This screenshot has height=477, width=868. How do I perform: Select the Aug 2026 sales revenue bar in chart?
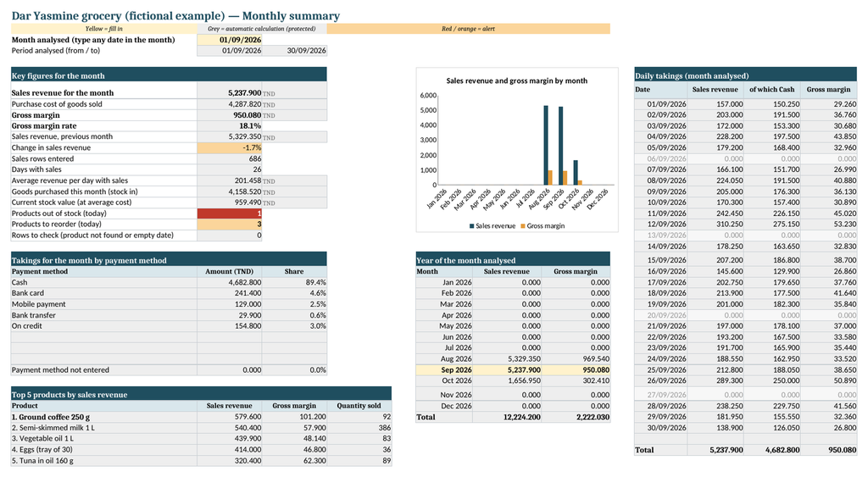click(x=546, y=145)
